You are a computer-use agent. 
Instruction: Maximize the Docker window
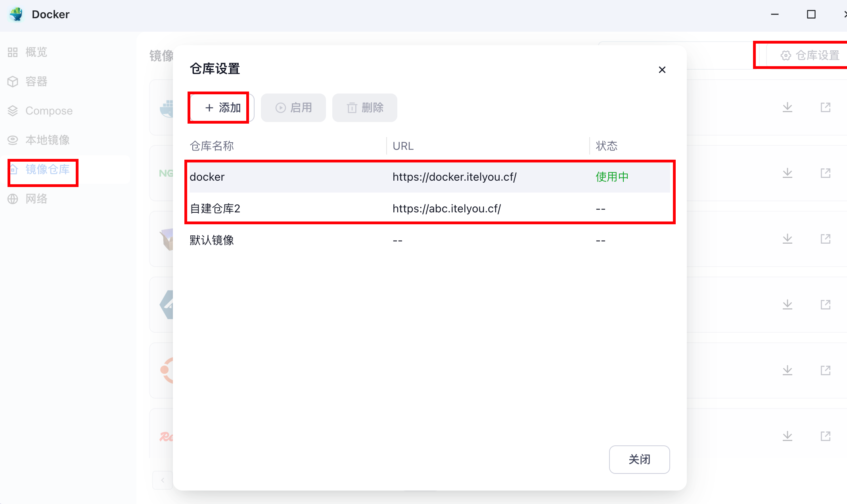pyautogui.click(x=811, y=14)
